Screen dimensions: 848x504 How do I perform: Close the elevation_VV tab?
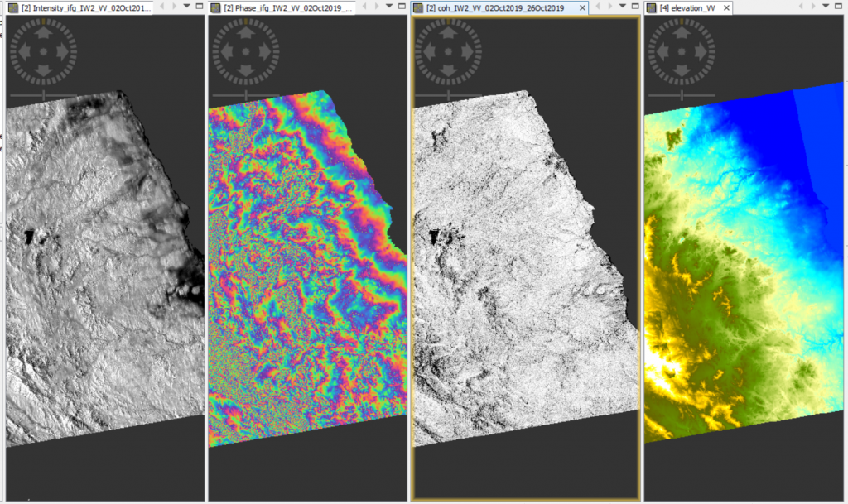[x=726, y=7]
